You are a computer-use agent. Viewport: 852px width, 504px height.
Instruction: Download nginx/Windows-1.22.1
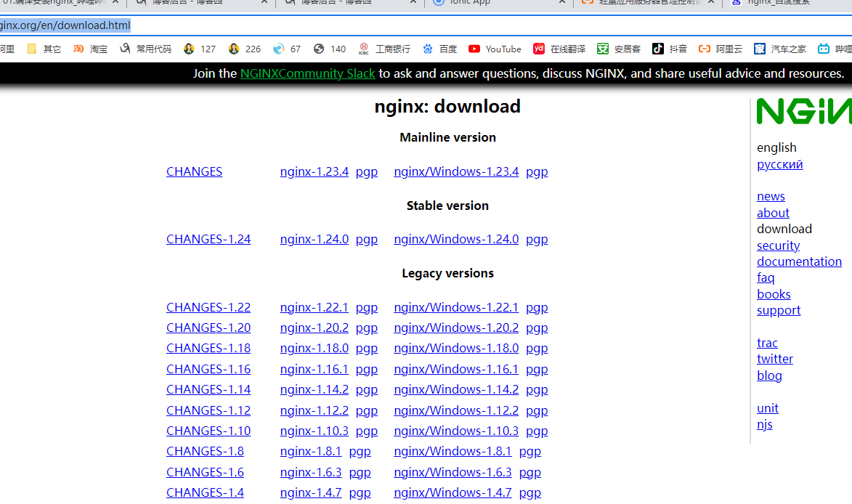coord(456,307)
